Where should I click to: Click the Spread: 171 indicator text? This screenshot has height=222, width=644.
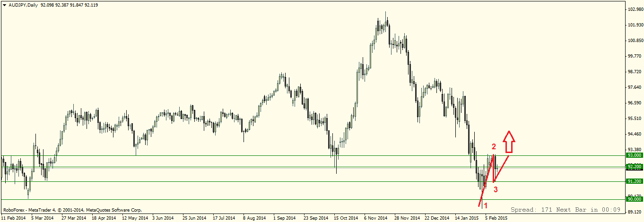tap(531, 209)
